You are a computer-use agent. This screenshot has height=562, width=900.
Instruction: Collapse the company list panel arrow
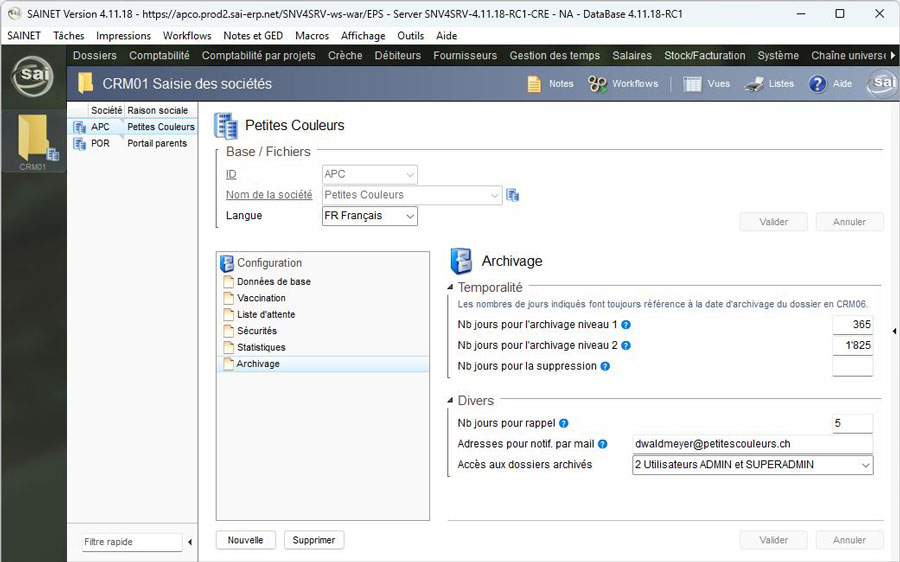click(189, 542)
